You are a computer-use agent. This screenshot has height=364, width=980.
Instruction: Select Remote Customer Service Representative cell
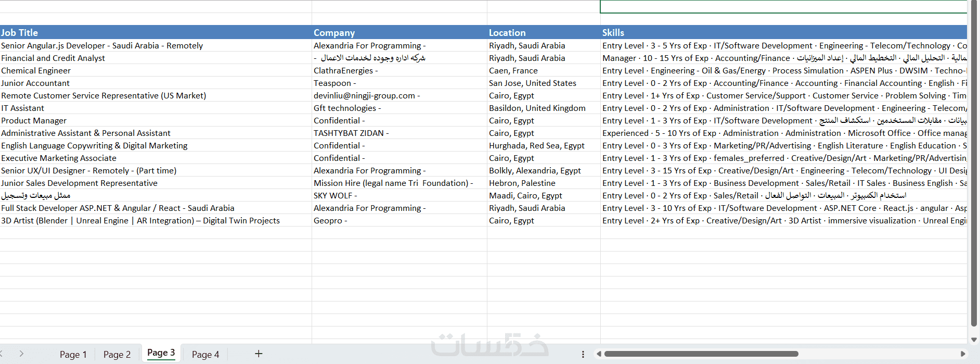click(156, 95)
